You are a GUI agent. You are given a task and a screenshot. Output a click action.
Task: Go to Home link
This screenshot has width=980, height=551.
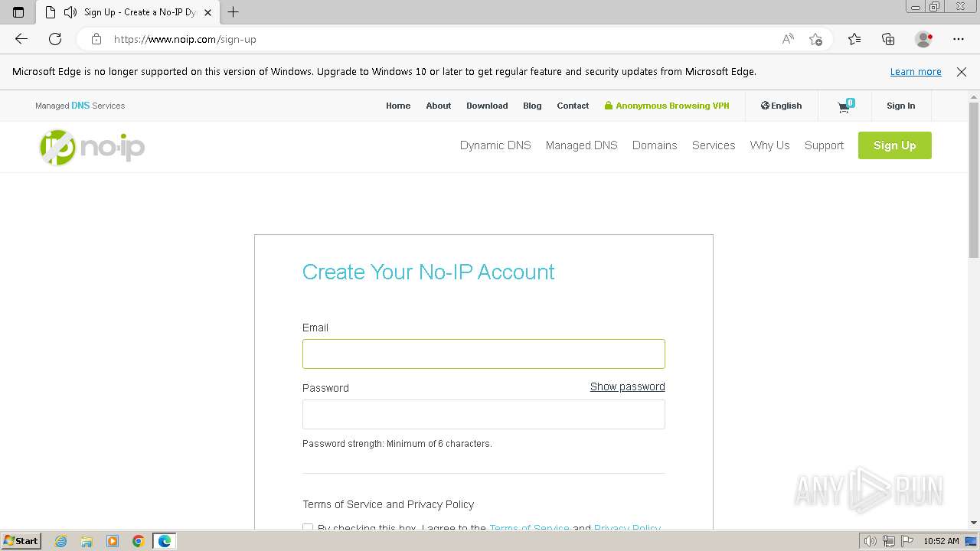coord(398,106)
